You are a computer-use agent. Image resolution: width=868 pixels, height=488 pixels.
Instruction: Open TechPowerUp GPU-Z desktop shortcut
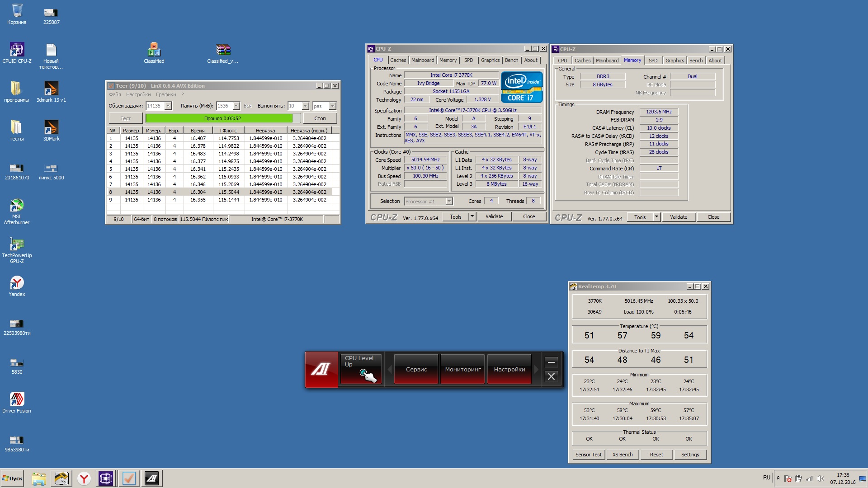(17, 245)
